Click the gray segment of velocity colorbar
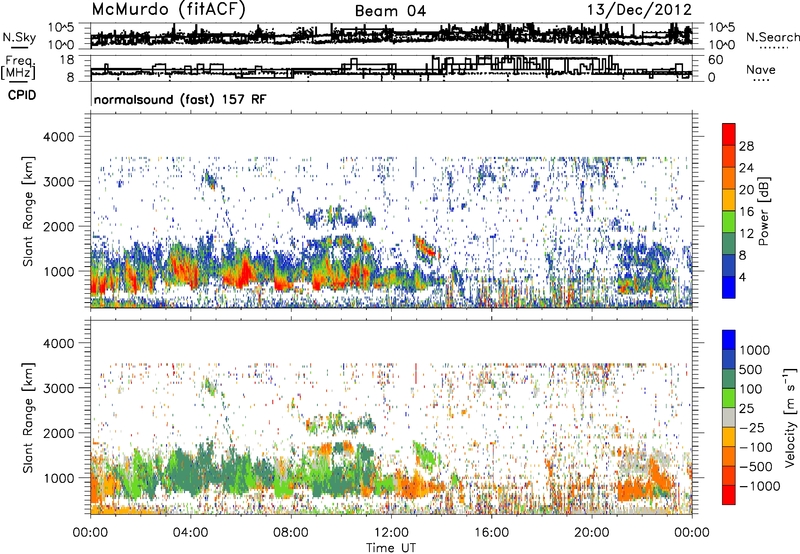This screenshot has width=800, height=554. pyautogui.click(x=729, y=417)
